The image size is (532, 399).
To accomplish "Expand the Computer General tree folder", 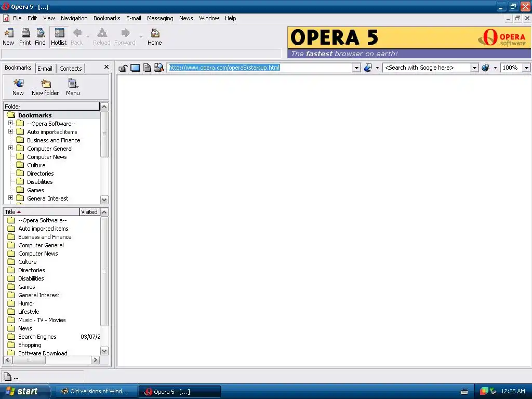I will pos(10,148).
